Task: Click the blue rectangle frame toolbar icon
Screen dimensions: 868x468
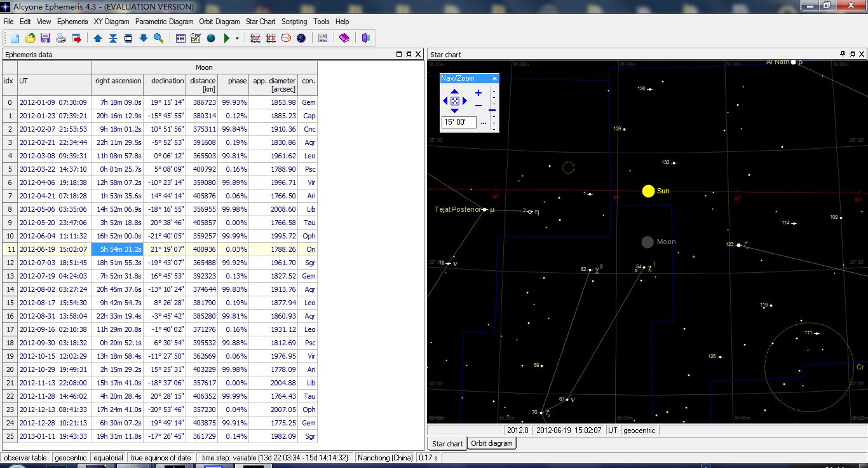Action: [x=128, y=38]
